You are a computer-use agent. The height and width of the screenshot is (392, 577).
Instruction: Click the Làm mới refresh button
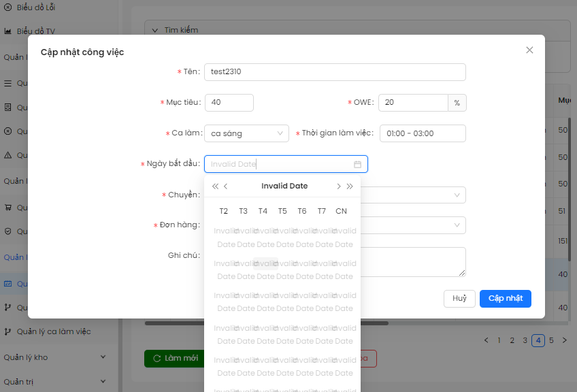click(x=174, y=358)
